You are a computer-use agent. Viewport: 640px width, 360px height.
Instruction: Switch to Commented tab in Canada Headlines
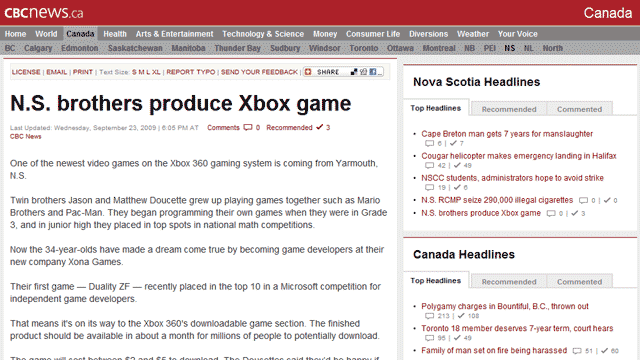tap(579, 282)
